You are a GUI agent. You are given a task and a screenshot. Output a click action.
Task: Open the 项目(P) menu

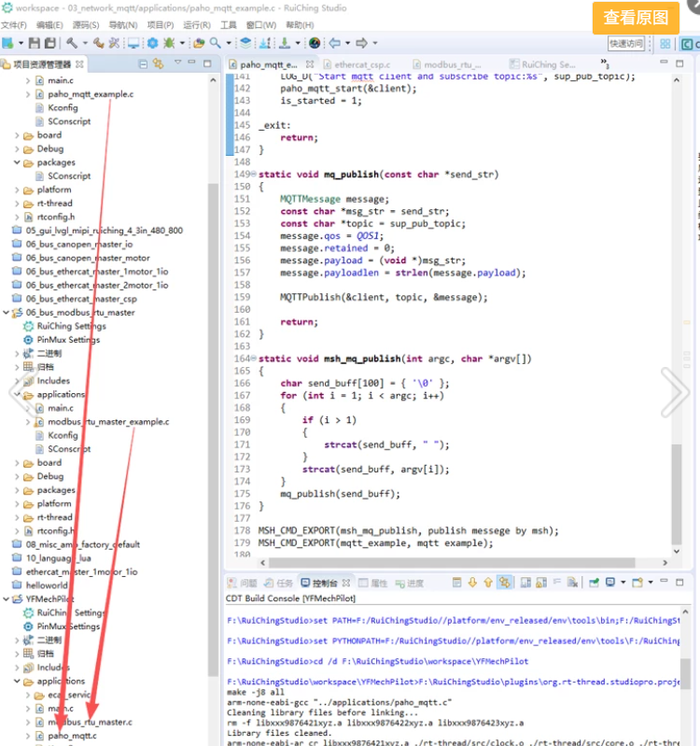point(161,24)
